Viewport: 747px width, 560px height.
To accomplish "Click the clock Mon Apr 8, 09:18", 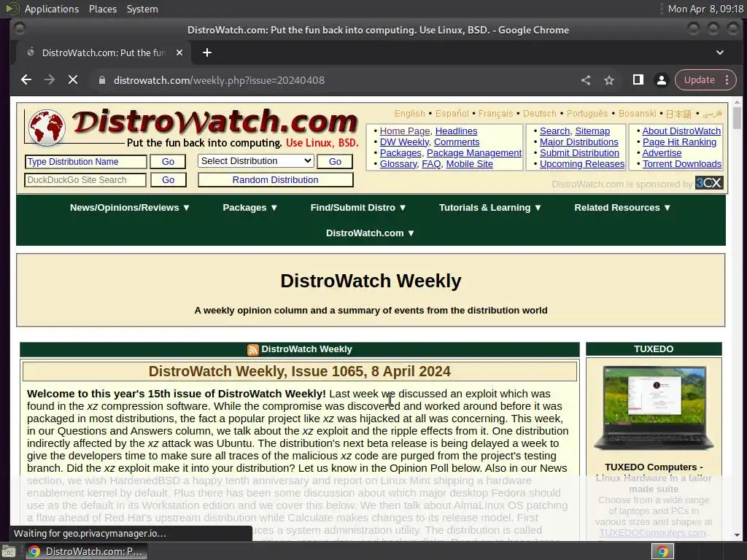I will tap(705, 9).
